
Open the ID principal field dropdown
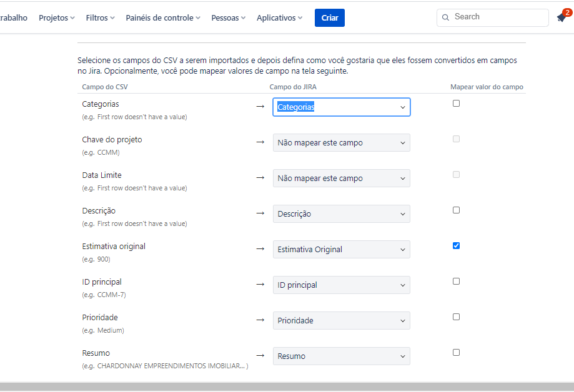click(x=342, y=285)
